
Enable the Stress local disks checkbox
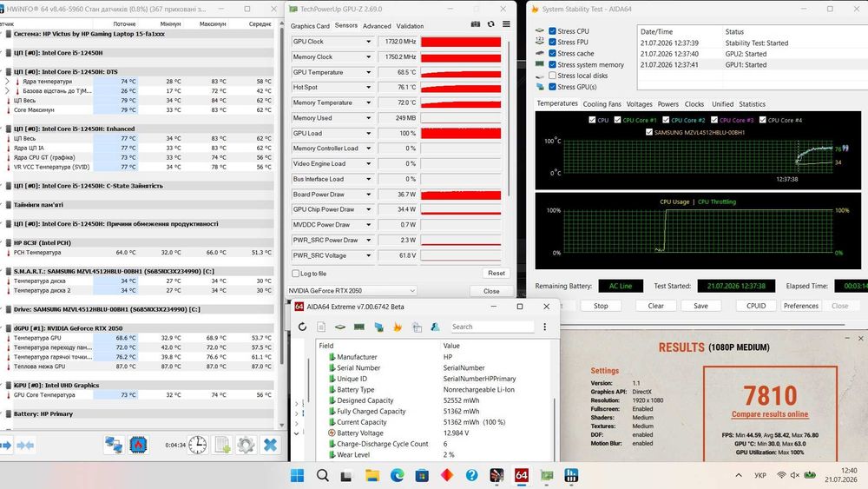pos(552,76)
